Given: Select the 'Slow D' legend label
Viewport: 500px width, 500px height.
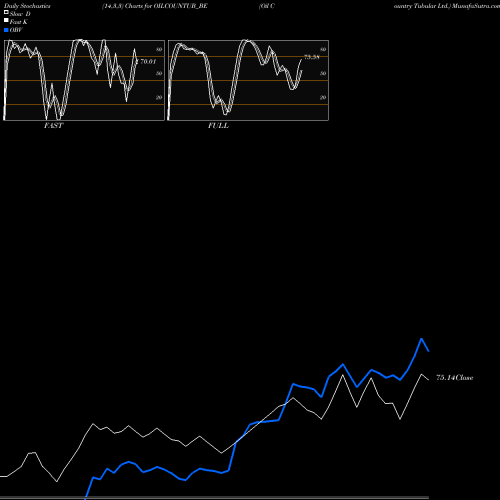Looking at the screenshot, I should (20, 14).
